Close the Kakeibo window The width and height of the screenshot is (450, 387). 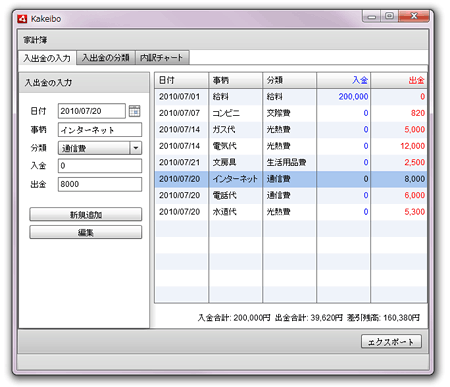click(x=414, y=16)
